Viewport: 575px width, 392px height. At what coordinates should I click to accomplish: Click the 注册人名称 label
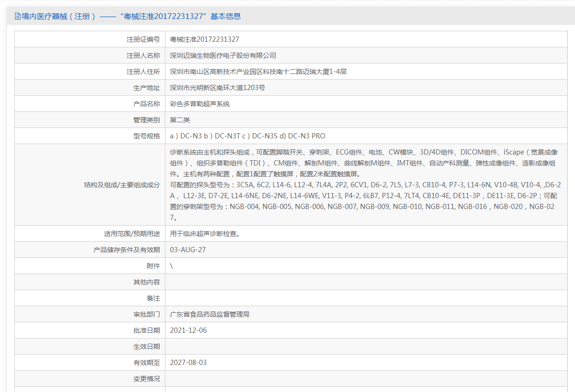pyautogui.click(x=143, y=55)
